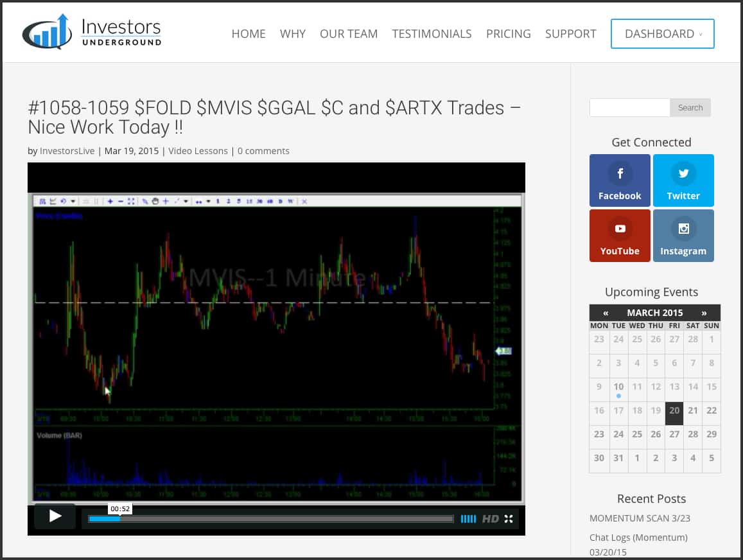The width and height of the screenshot is (743, 560).
Task: Toggle HD video quality
Action: (x=491, y=519)
